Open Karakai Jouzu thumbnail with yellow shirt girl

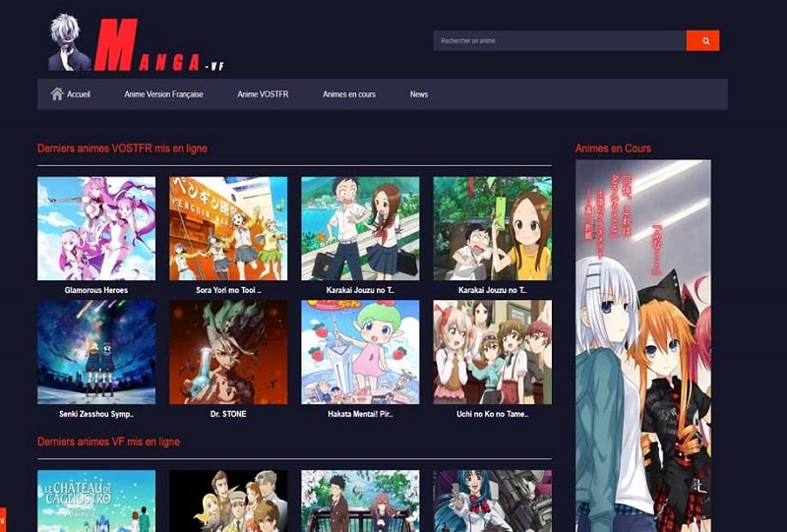tap(493, 228)
